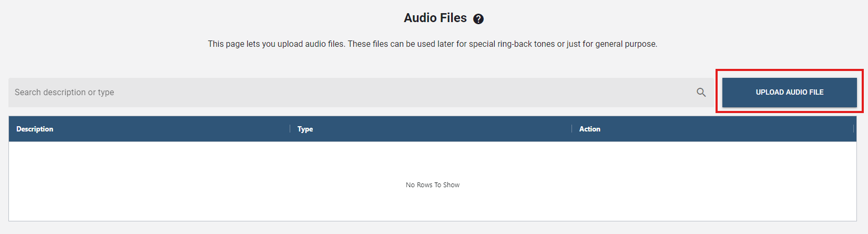Screen dimensions: 868x234
Task: Click the magnifier search icon
Action: click(x=701, y=93)
